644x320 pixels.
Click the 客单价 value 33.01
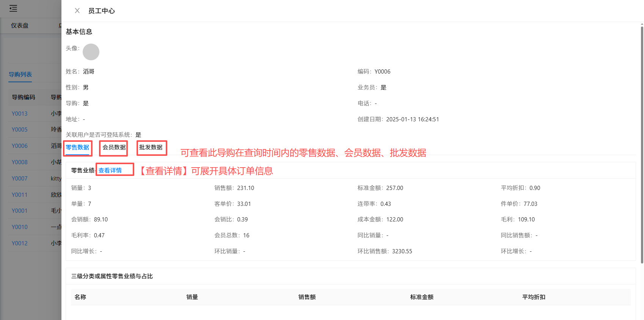click(x=244, y=204)
